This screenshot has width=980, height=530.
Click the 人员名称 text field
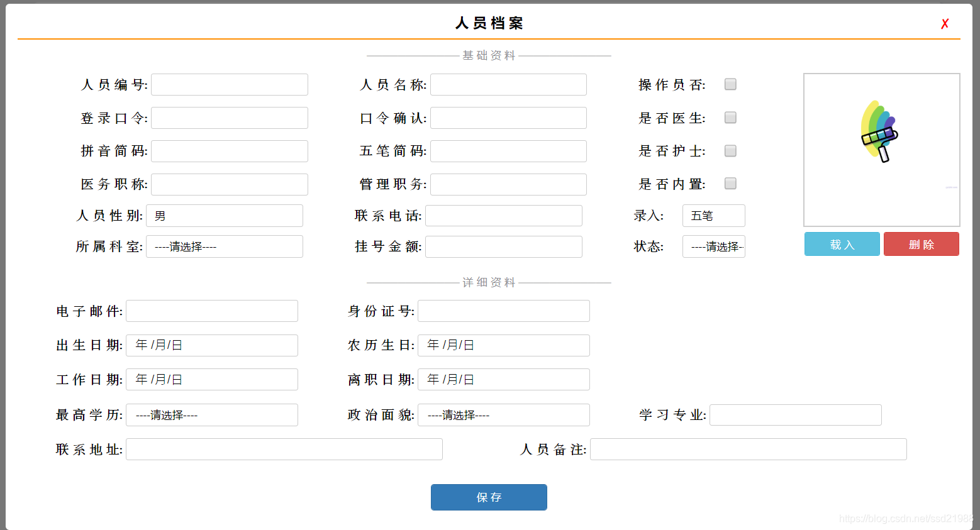pos(508,84)
